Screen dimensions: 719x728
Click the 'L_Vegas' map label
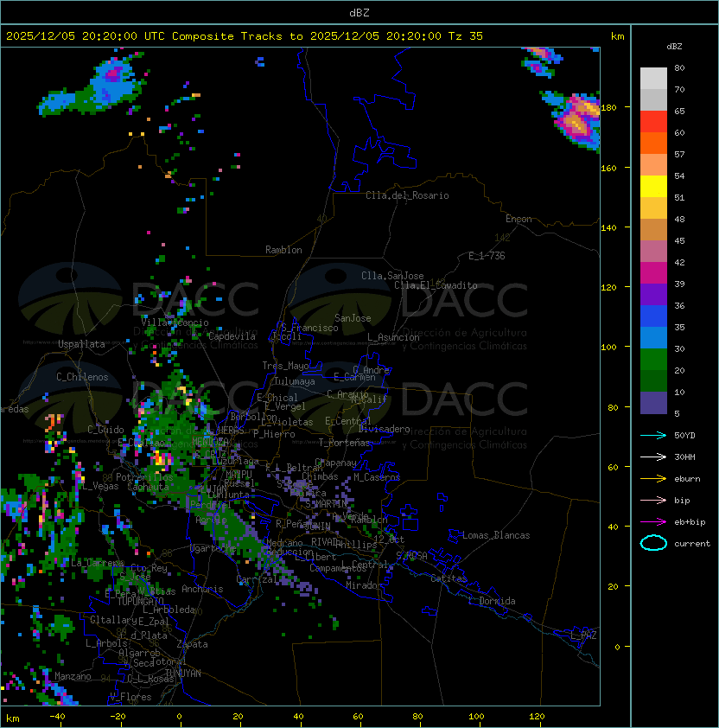tap(101, 486)
